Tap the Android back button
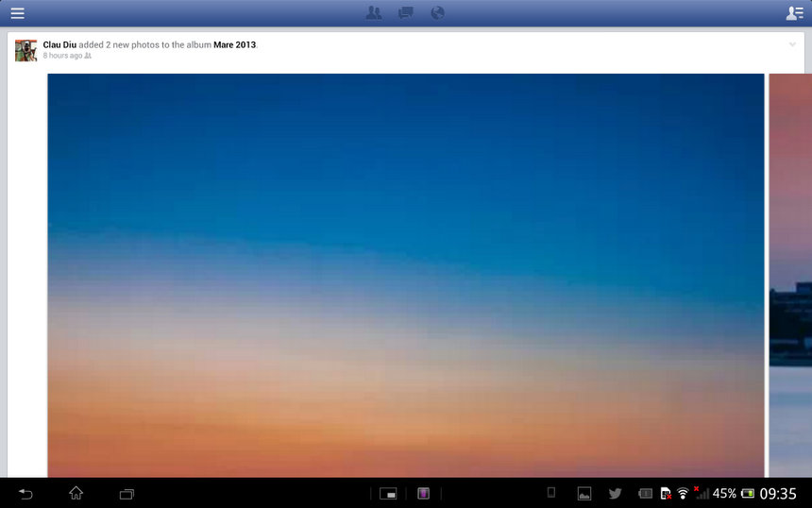 (25, 494)
